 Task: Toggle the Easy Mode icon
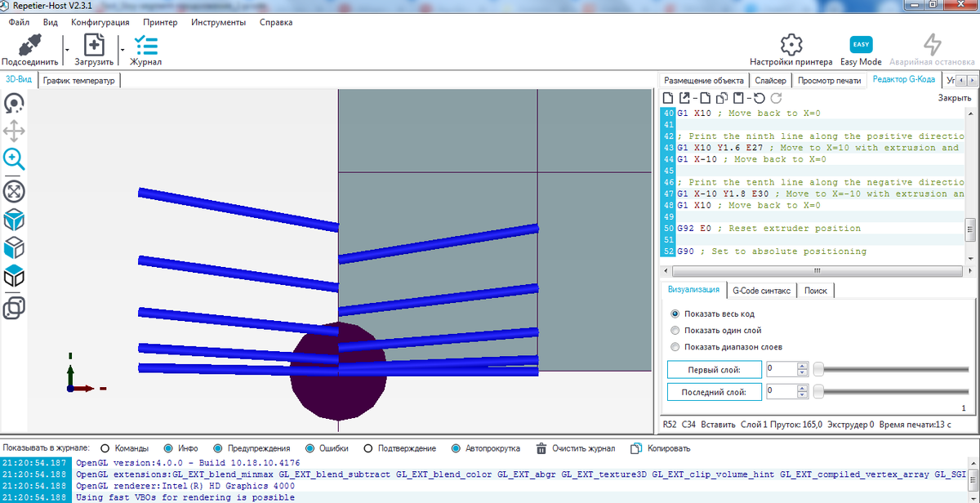pos(861,44)
